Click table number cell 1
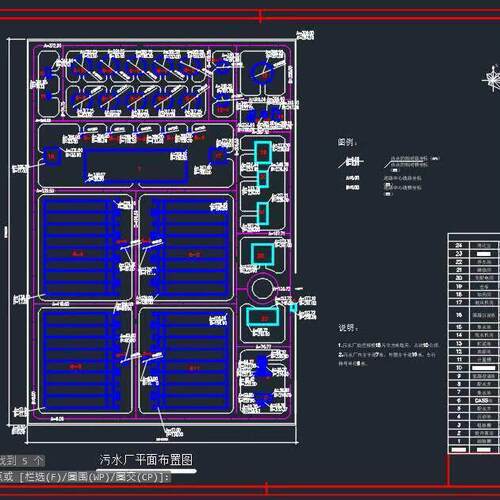The width and height of the screenshot is (500, 500). (x=459, y=441)
